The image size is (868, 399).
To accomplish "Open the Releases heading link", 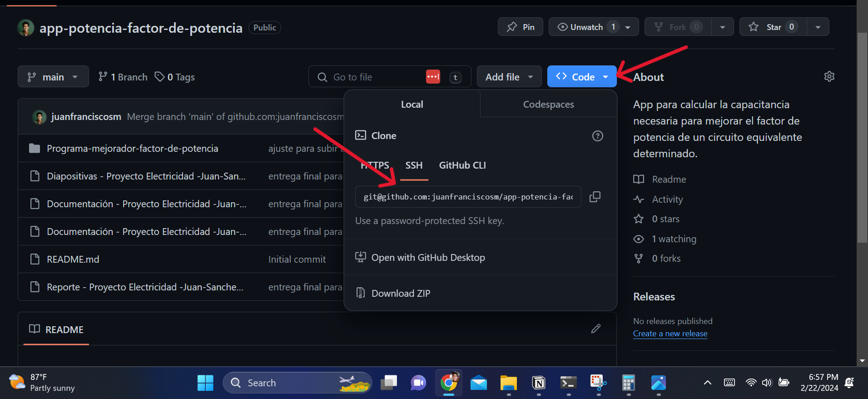I will pos(654,297).
